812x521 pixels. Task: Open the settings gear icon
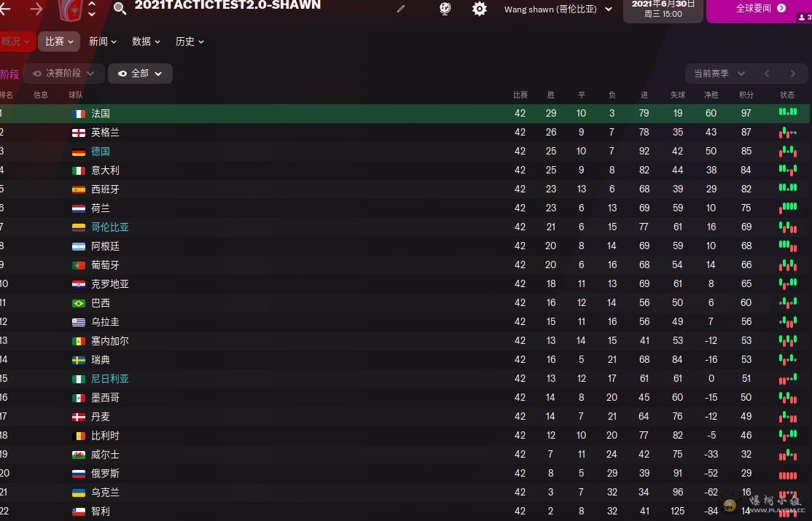(480, 9)
